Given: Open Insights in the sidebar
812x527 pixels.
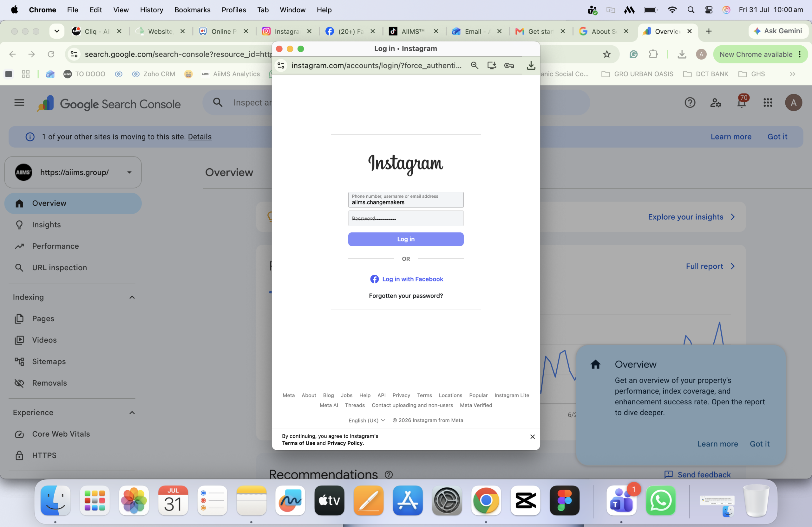Looking at the screenshot, I should pyautogui.click(x=73, y=225).
